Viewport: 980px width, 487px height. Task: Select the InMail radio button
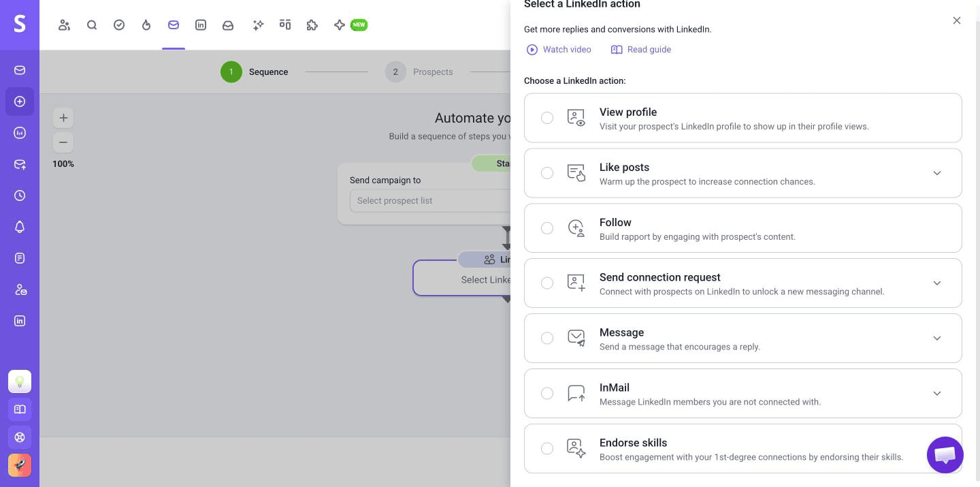(547, 393)
